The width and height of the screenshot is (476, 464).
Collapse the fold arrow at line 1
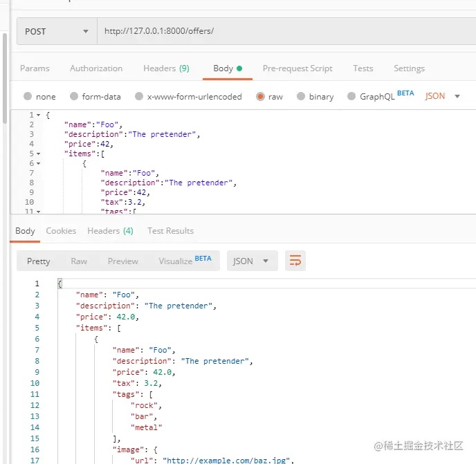tap(39, 115)
